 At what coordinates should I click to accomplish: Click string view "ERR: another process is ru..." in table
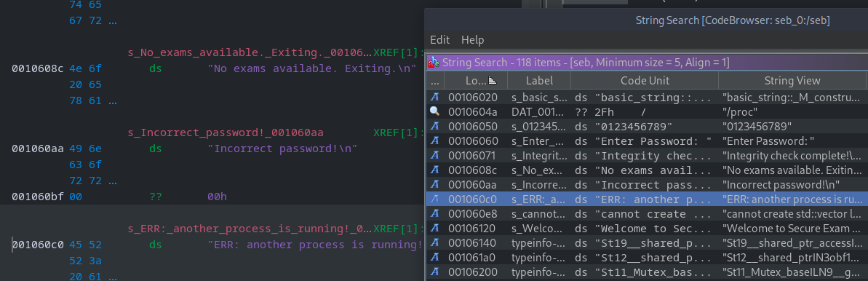click(x=793, y=199)
